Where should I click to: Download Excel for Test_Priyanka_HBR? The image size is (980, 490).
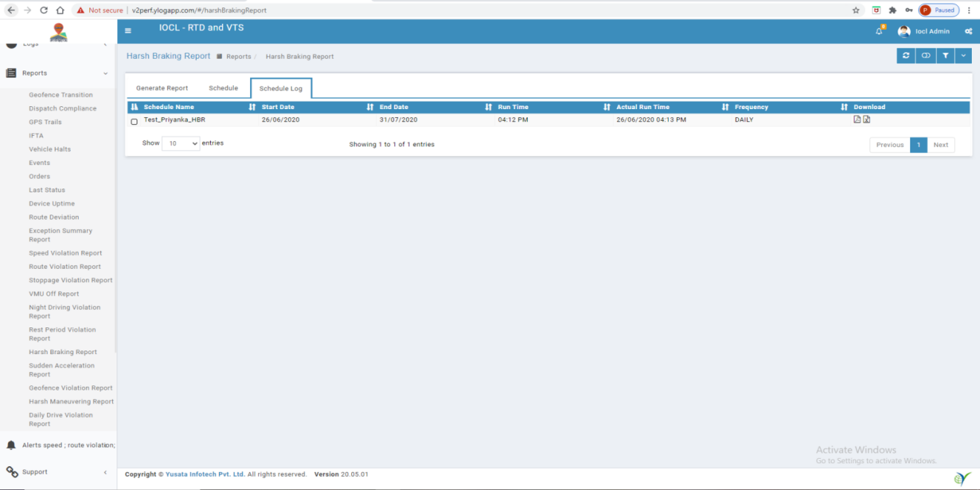[x=866, y=120]
